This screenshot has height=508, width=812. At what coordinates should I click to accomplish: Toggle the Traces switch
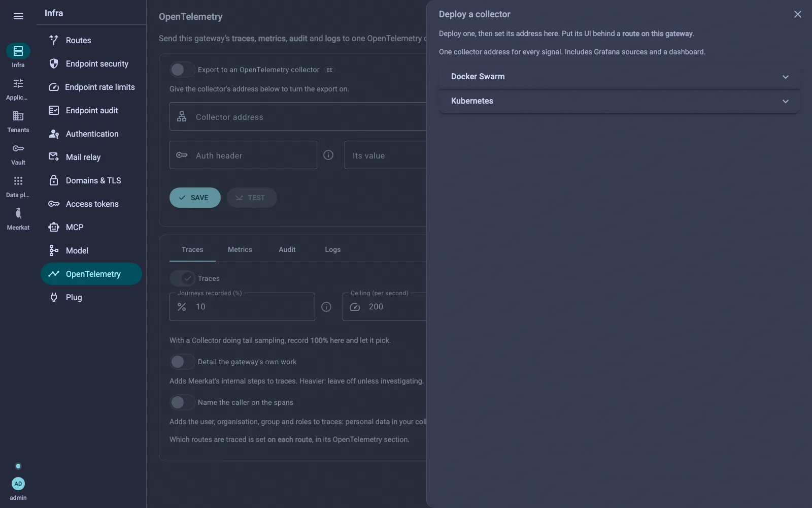tap(182, 278)
